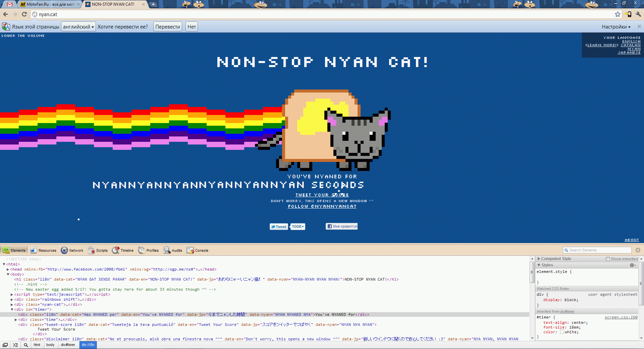Image resolution: width=644 pixels, height=349 pixels.
Task: Open the Console devtools panel
Action: point(198,250)
